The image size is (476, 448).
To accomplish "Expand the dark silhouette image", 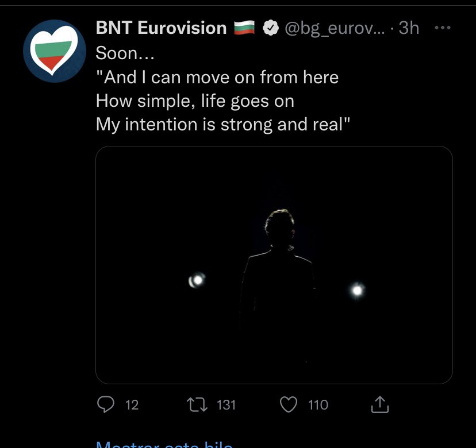I will pyautogui.click(x=274, y=264).
